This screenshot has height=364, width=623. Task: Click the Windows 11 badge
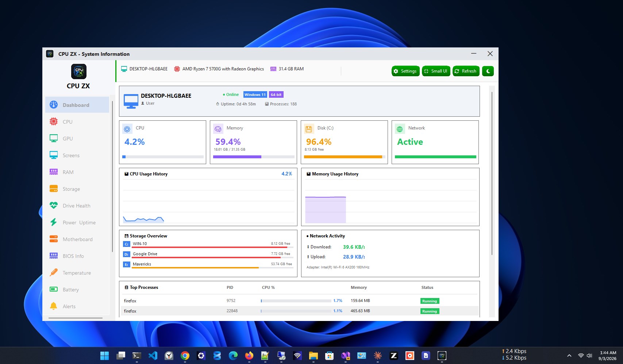[255, 94]
